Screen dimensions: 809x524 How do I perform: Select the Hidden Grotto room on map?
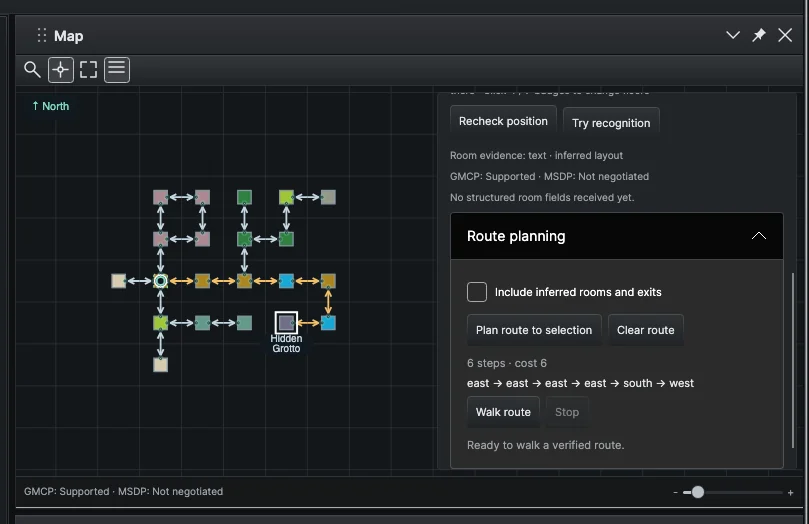coord(286,323)
